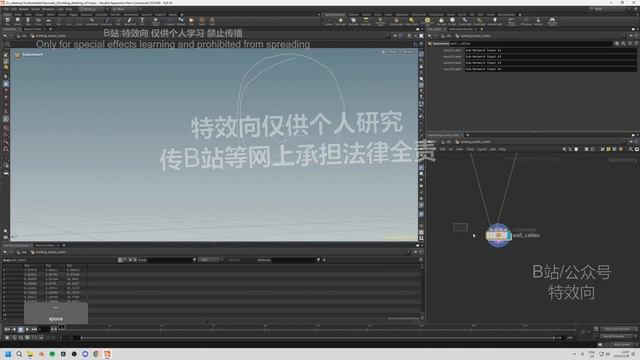Open Windows taskbar Search

pos(19,354)
